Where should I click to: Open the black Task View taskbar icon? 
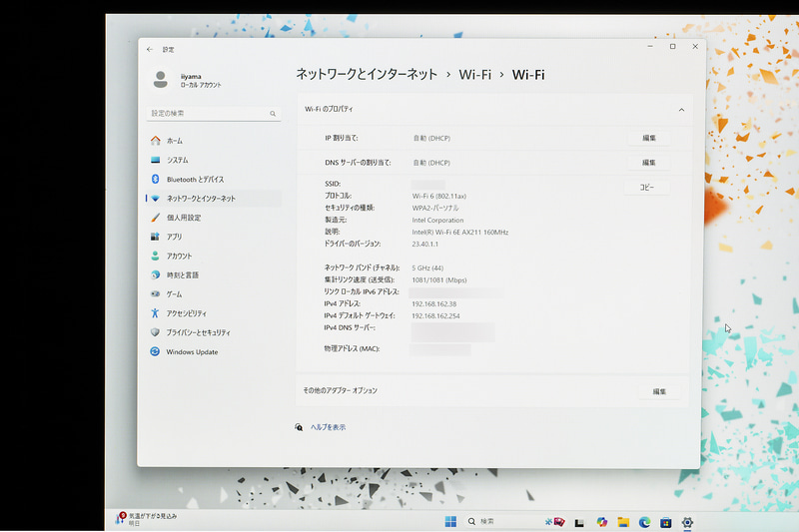[x=579, y=522]
